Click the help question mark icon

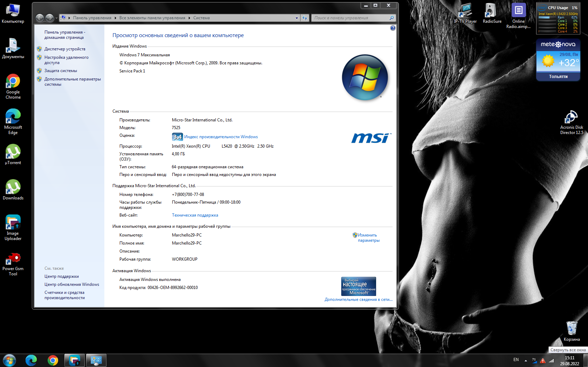393,28
